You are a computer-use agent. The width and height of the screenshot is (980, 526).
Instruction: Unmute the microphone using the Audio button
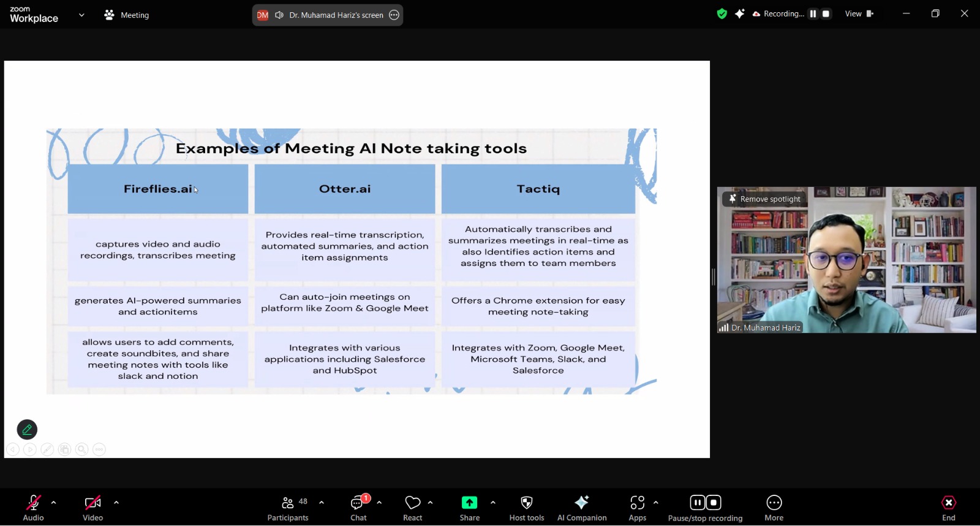[x=33, y=508]
